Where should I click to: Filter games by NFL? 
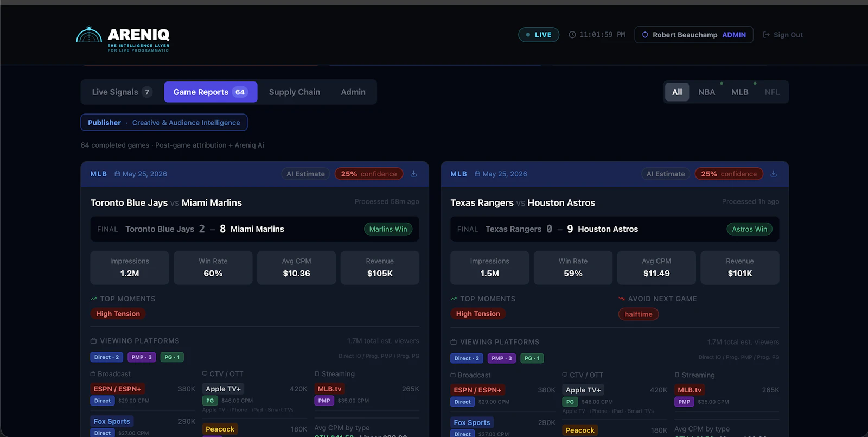772,92
